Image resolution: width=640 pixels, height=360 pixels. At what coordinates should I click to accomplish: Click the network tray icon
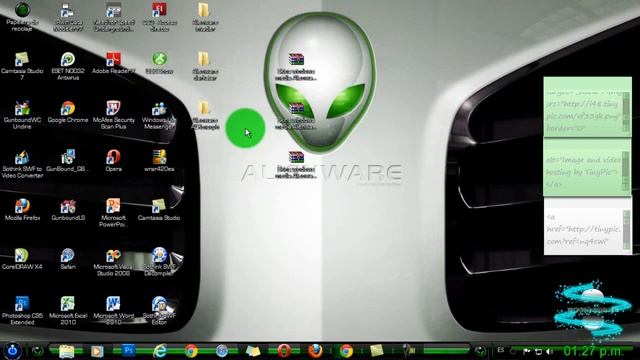538,351
